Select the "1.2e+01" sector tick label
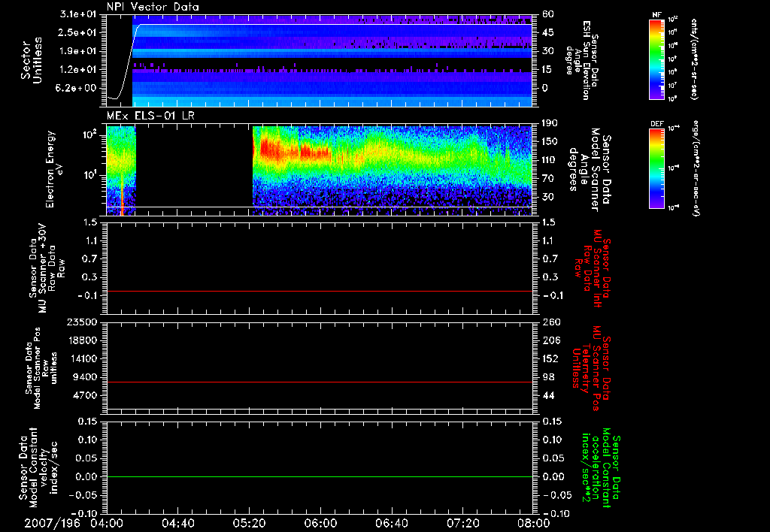This screenshot has height=532, width=770. (78, 70)
